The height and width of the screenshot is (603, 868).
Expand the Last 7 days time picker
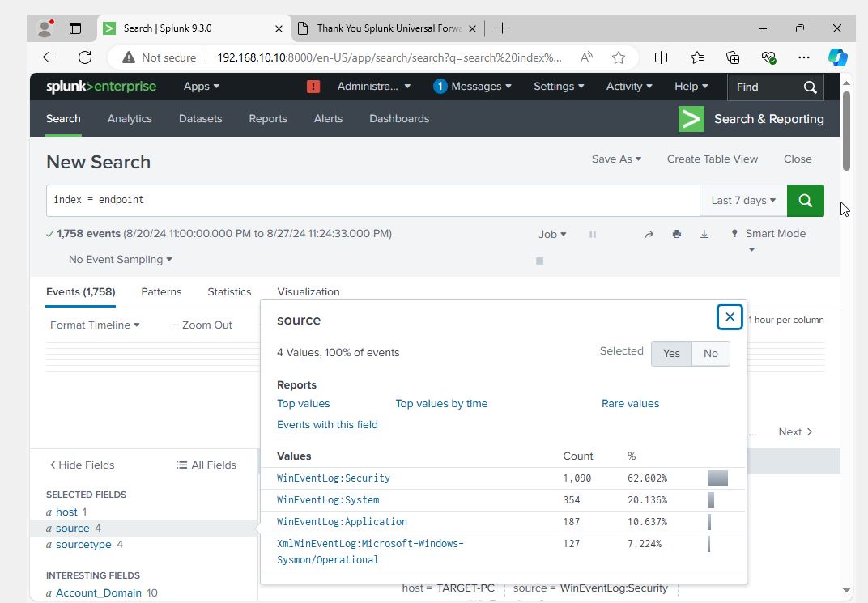tap(743, 200)
